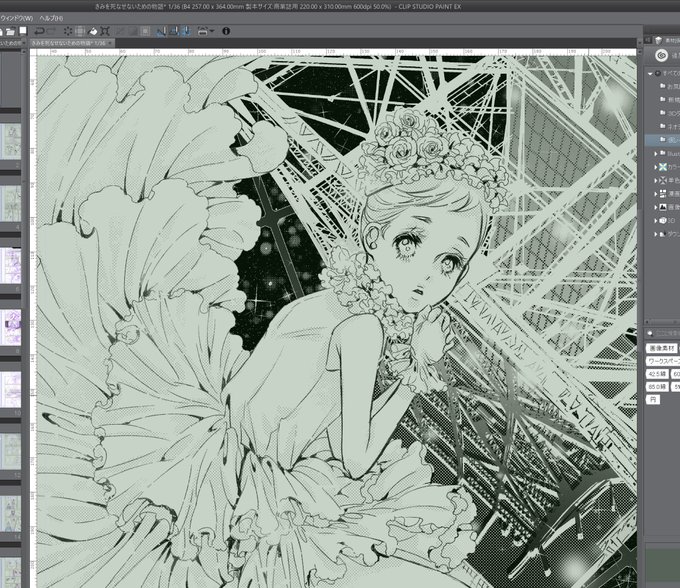Collapse the すべての素材 tree root
This screenshot has width=680, height=588.
[650, 73]
